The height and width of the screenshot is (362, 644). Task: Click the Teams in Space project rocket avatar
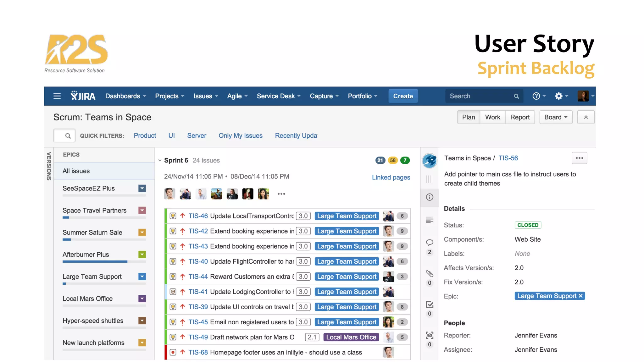(430, 161)
